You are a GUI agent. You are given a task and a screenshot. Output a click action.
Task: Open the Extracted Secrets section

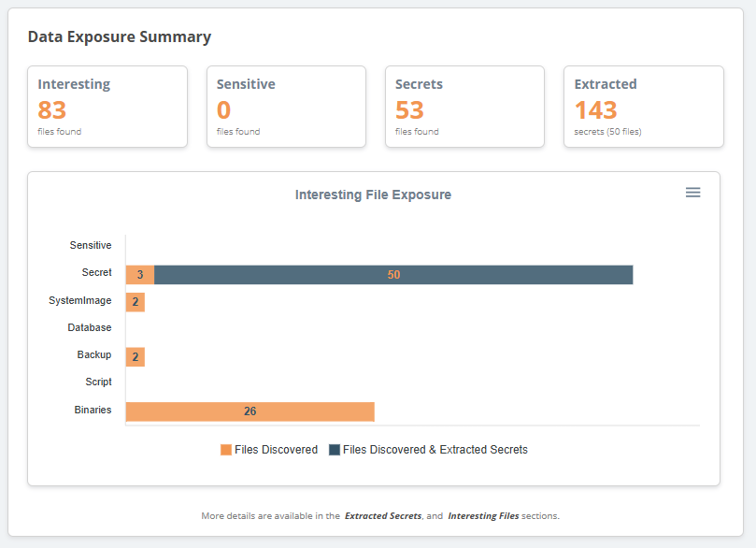(382, 515)
